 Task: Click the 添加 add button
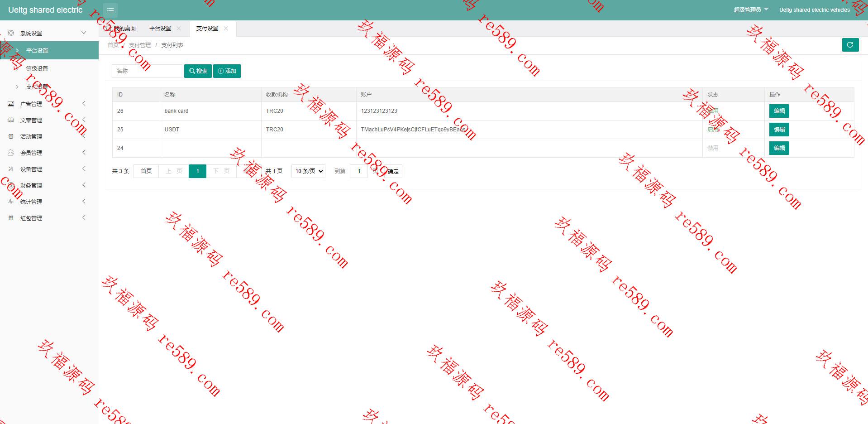(227, 71)
